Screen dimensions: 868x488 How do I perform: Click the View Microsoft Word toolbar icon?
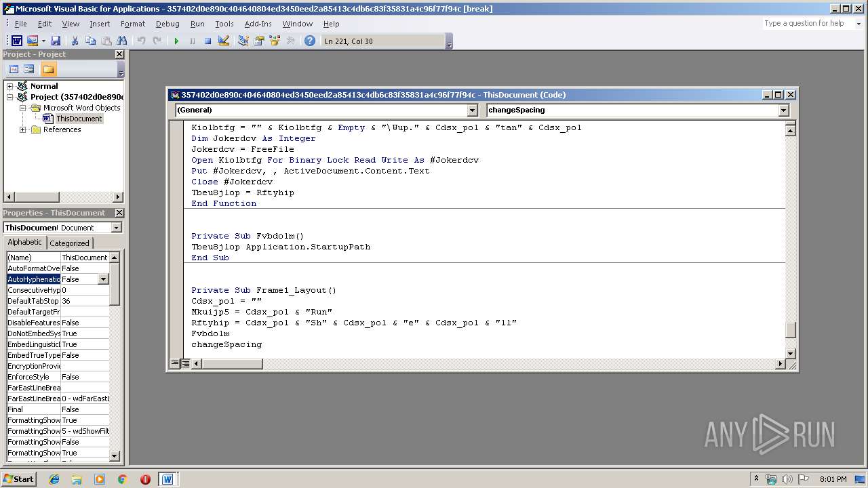click(16, 41)
